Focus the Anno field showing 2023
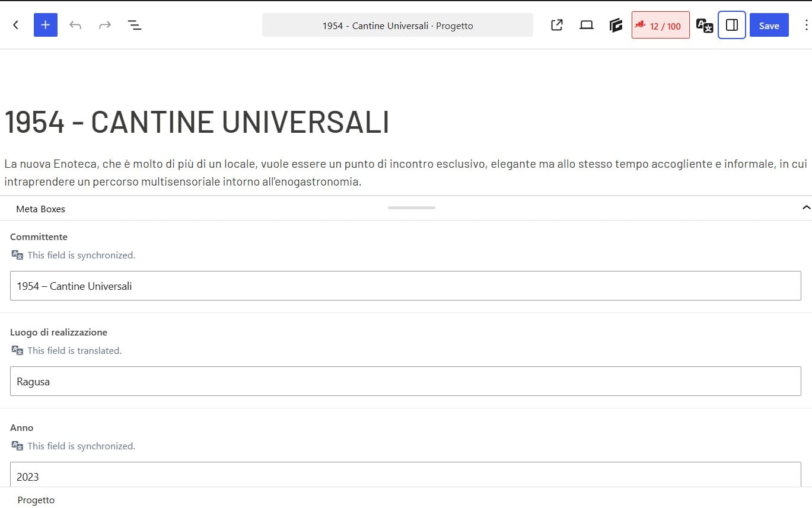This screenshot has width=812, height=508. pyautogui.click(x=406, y=475)
